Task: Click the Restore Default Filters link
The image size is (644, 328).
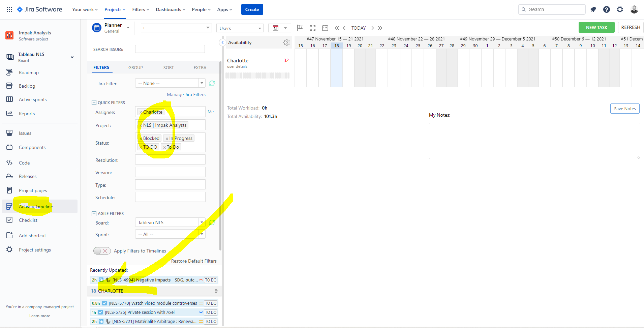Action: [194, 261]
